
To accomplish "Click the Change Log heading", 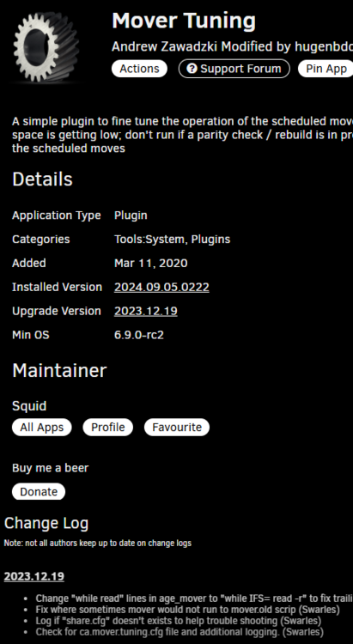I will (x=46, y=523).
